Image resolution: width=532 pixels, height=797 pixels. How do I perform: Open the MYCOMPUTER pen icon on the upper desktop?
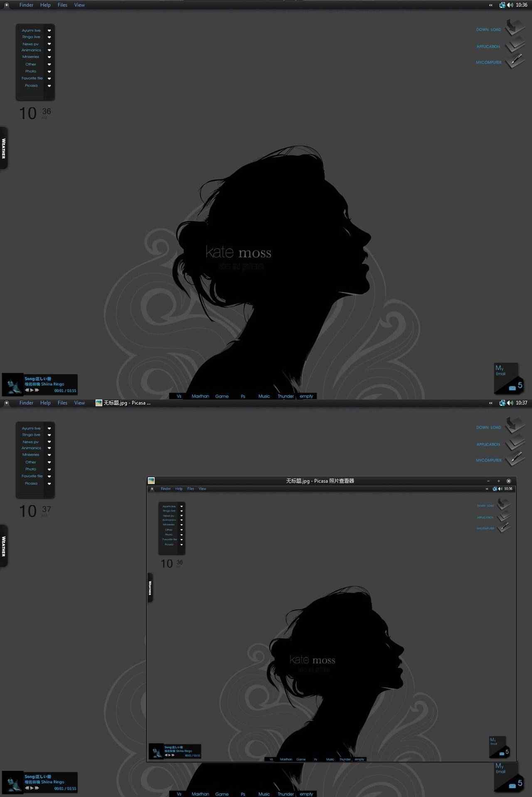515,61
